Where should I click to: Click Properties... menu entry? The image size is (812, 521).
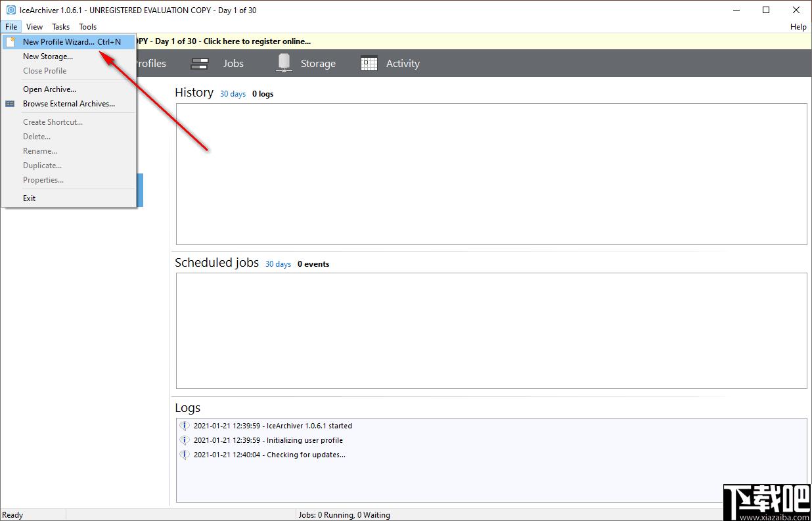[69, 180]
